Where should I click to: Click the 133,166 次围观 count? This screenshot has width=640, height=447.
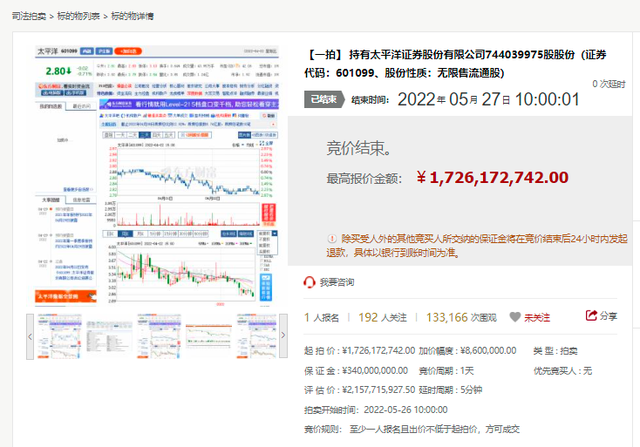tap(461, 318)
